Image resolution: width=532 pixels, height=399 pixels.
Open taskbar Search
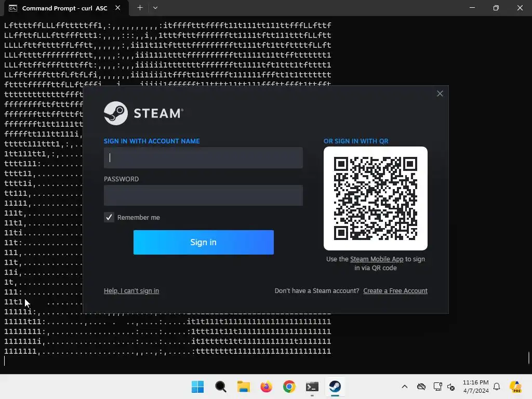[220, 387]
